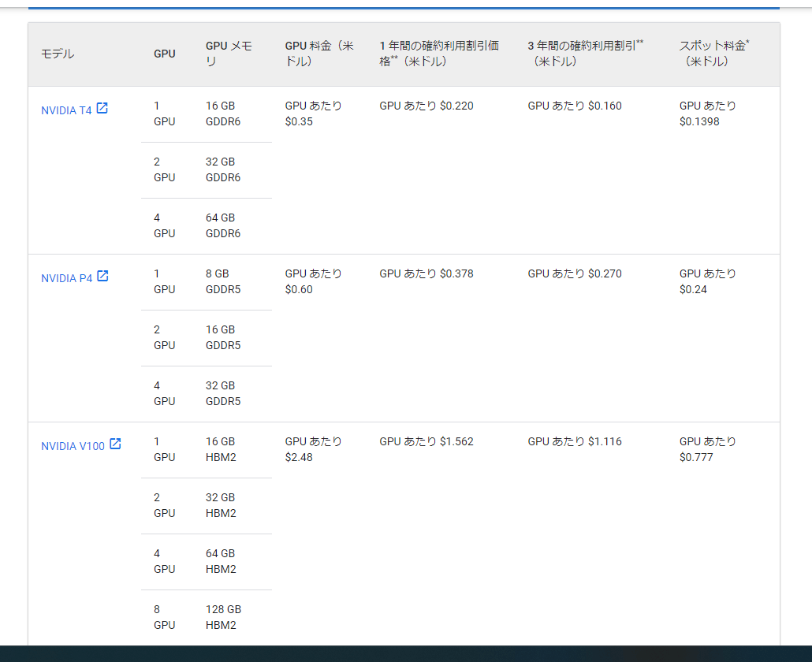Select the 32 GB GDDR6 memory cell
812x662 pixels.
tap(223, 169)
